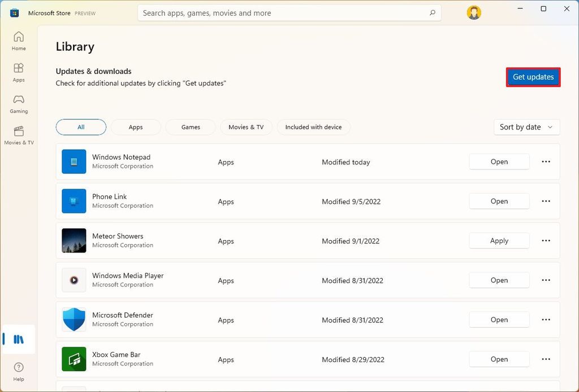Open more options for Windows Notepad
Image resolution: width=579 pixels, height=392 pixels.
point(546,162)
